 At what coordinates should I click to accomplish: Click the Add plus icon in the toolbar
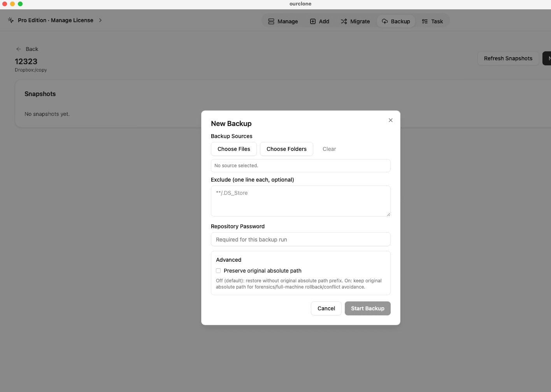point(312,21)
